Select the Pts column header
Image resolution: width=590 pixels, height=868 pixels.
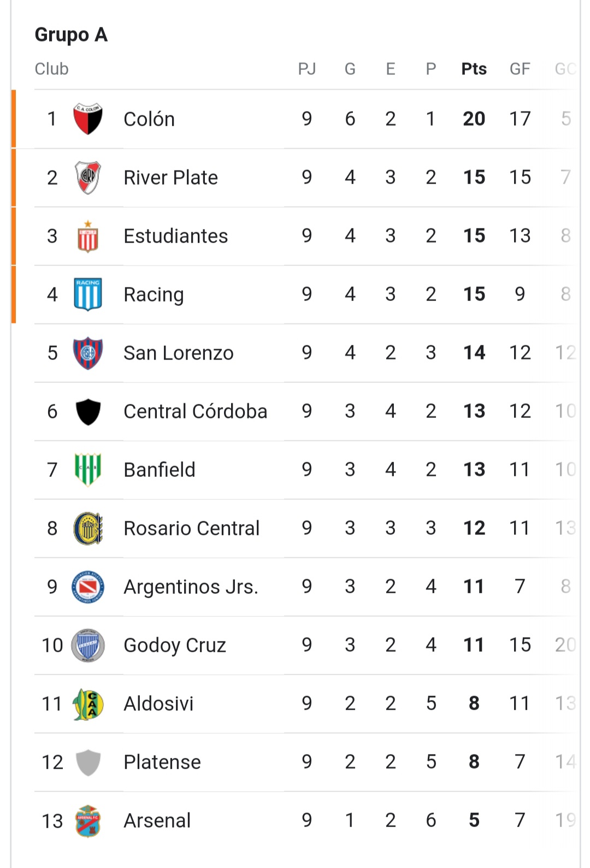tap(474, 69)
